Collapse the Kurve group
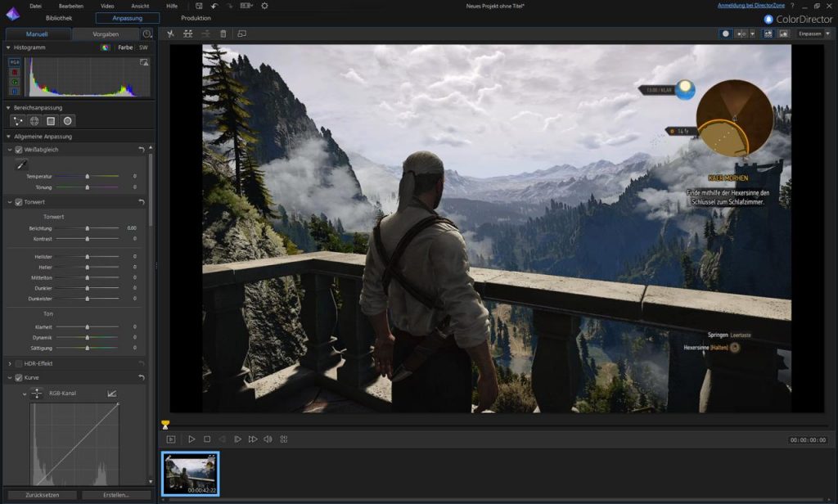838x504 pixels. 10,377
